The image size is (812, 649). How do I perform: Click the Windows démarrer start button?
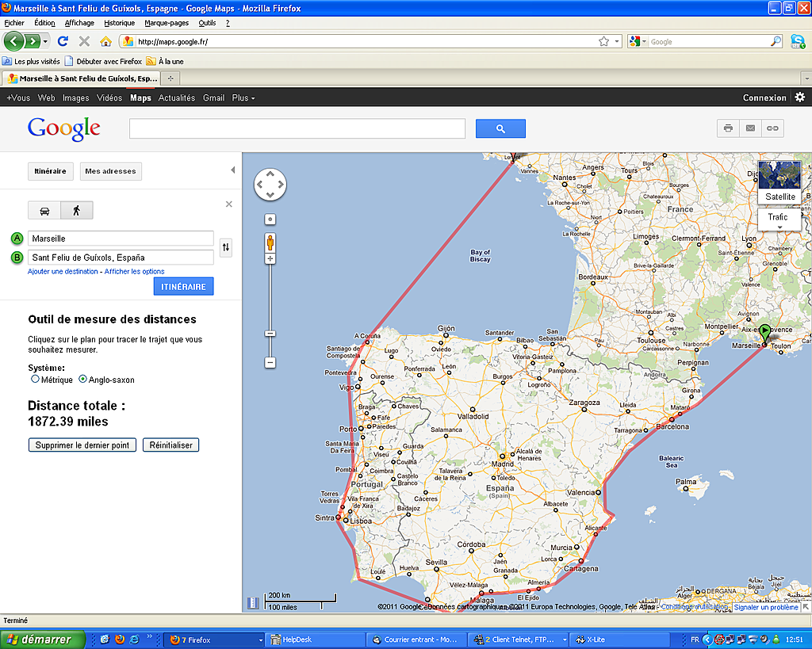(43, 639)
